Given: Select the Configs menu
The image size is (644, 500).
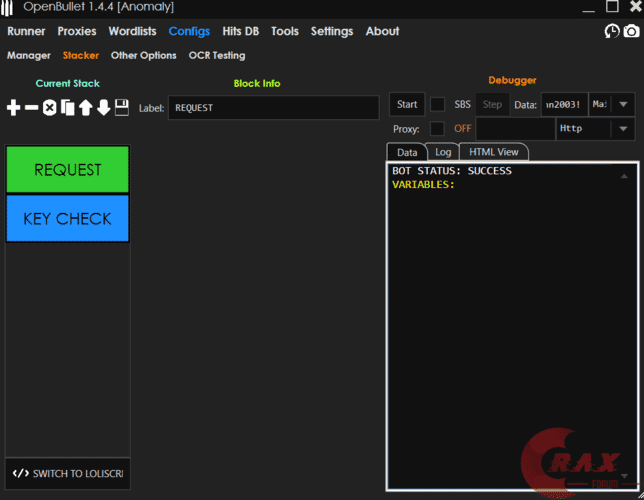Looking at the screenshot, I should [189, 32].
